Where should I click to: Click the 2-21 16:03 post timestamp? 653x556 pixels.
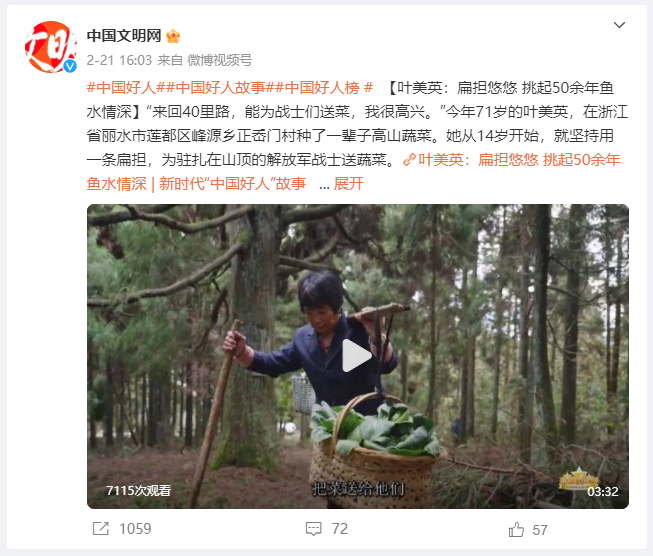tap(119, 60)
